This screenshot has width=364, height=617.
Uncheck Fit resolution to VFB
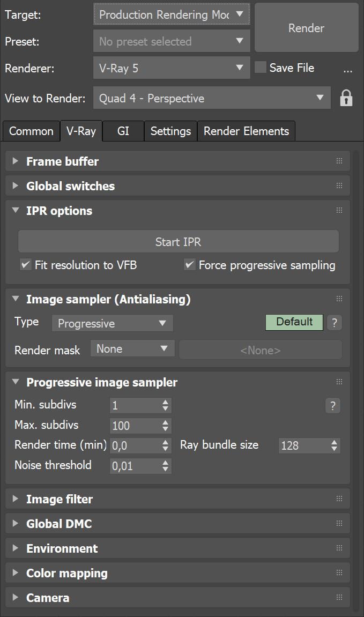pyautogui.click(x=25, y=265)
